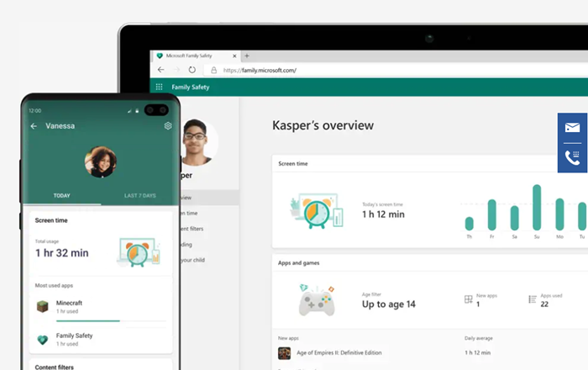Image resolution: width=588 pixels, height=370 pixels.
Task: Click the Apps used count '22'
Action: tap(544, 304)
